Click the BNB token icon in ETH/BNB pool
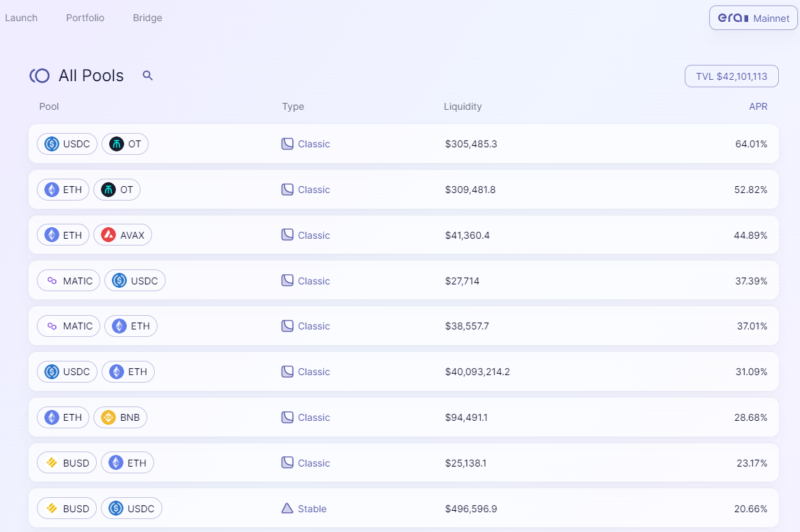800x532 pixels. [x=108, y=417]
